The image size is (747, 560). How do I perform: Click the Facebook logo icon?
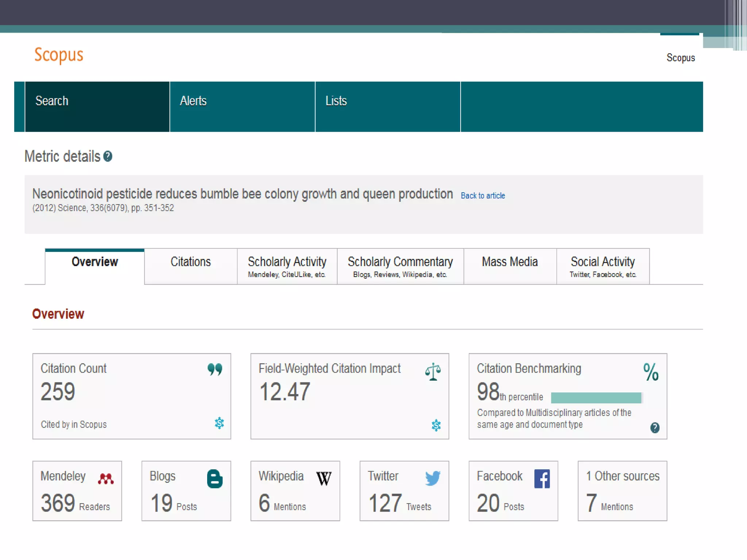542,479
